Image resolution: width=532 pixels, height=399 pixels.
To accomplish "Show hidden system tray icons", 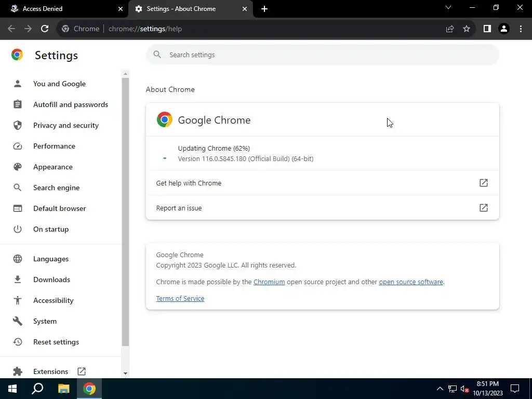I will pyautogui.click(x=440, y=389).
